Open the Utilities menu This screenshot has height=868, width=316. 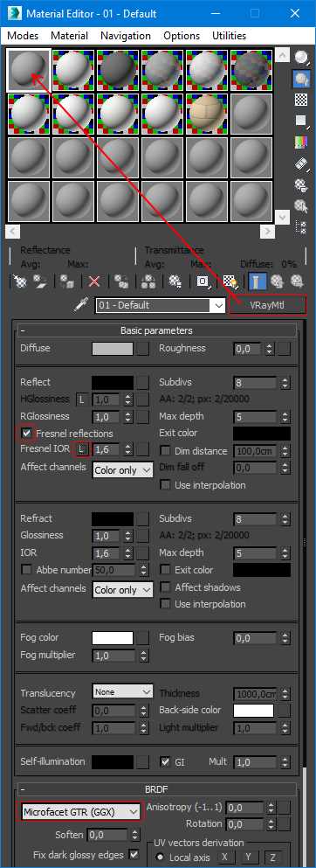tap(230, 36)
